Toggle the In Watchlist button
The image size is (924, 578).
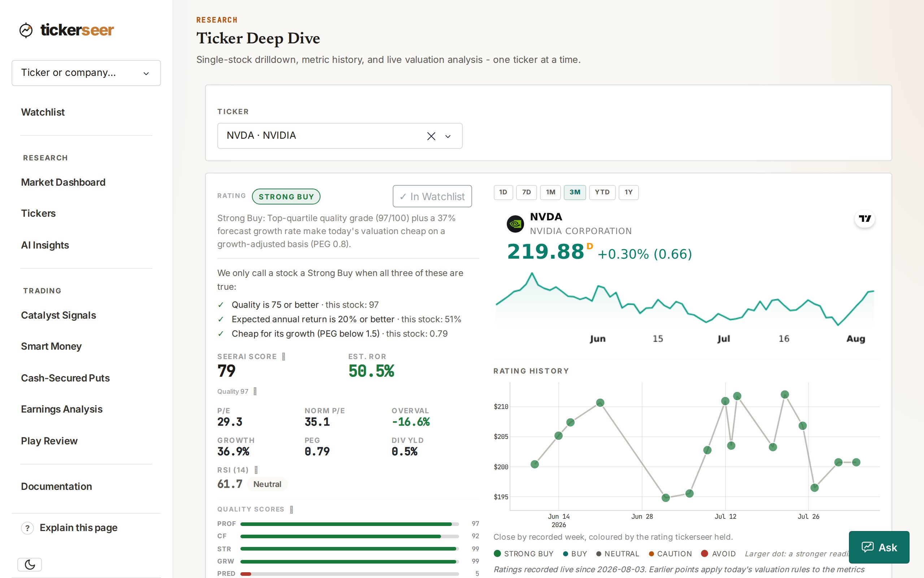[x=432, y=197]
